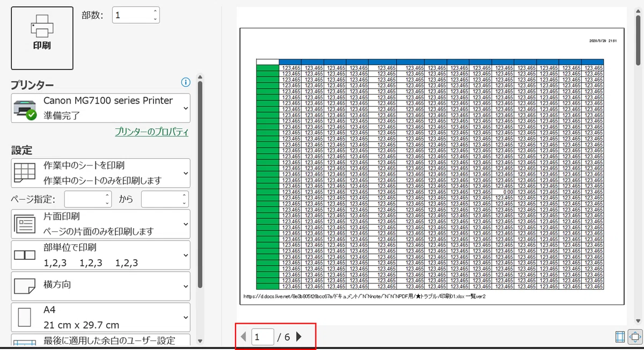Click the Canon printer device icon
This screenshot has height=350, width=644.
point(24,109)
